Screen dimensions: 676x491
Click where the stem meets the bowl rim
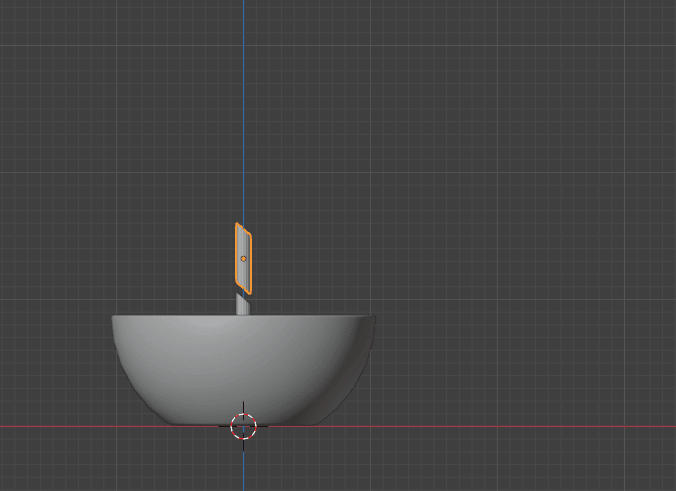point(242,314)
